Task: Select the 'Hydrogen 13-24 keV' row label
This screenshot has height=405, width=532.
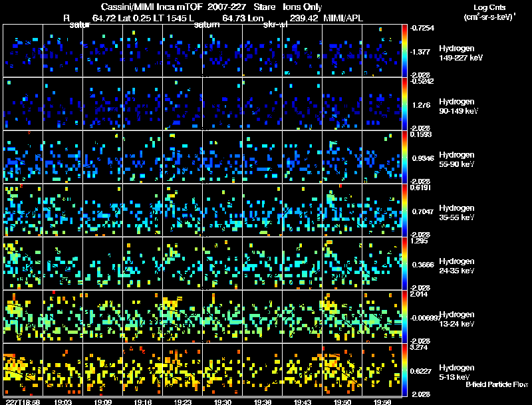Action: (457, 319)
